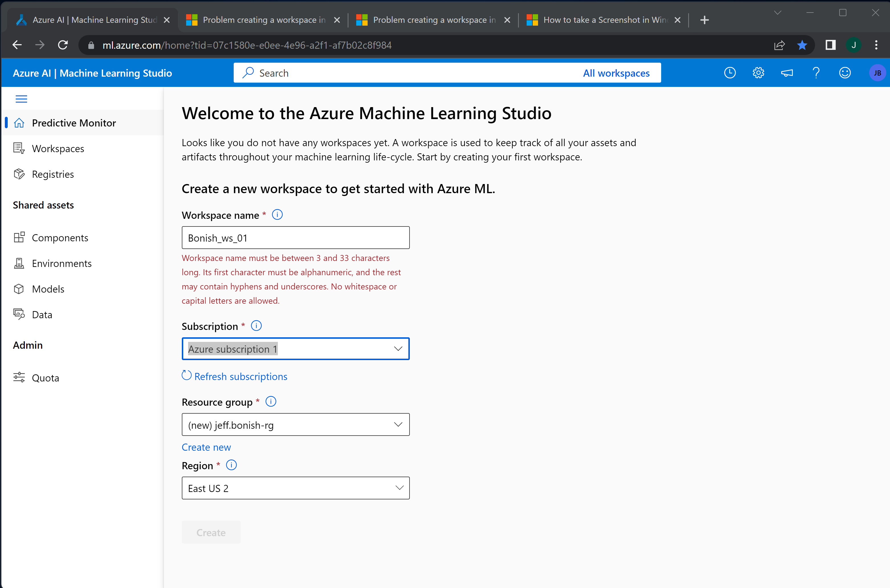
Task: Toggle the hamburger navigation menu
Action: coord(21,99)
